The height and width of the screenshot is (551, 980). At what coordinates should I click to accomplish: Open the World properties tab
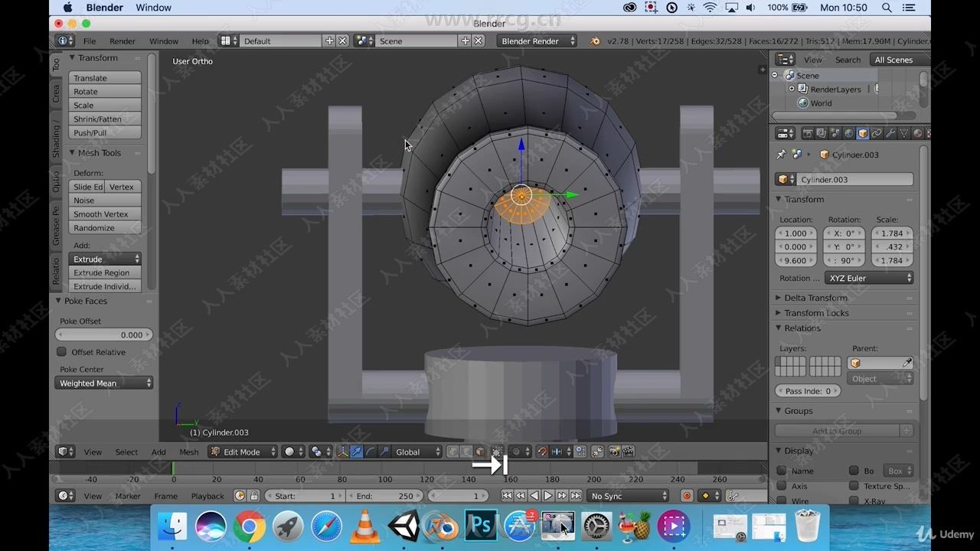point(849,133)
